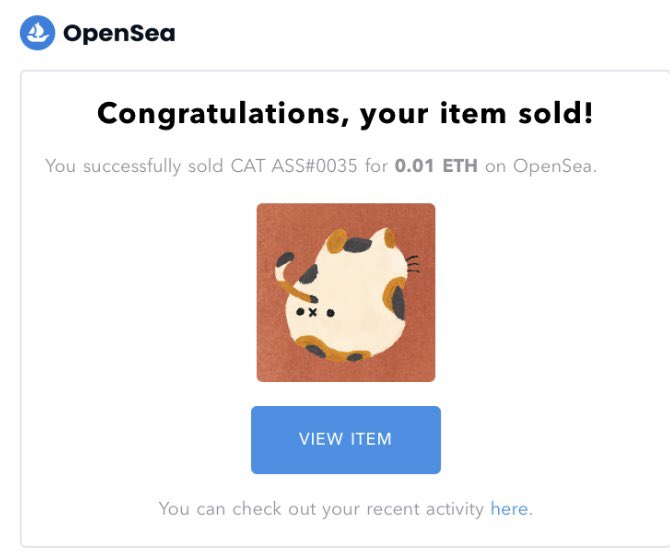Click the x-shaped mark on the cat
This screenshot has width=670, height=551.
coord(313,313)
